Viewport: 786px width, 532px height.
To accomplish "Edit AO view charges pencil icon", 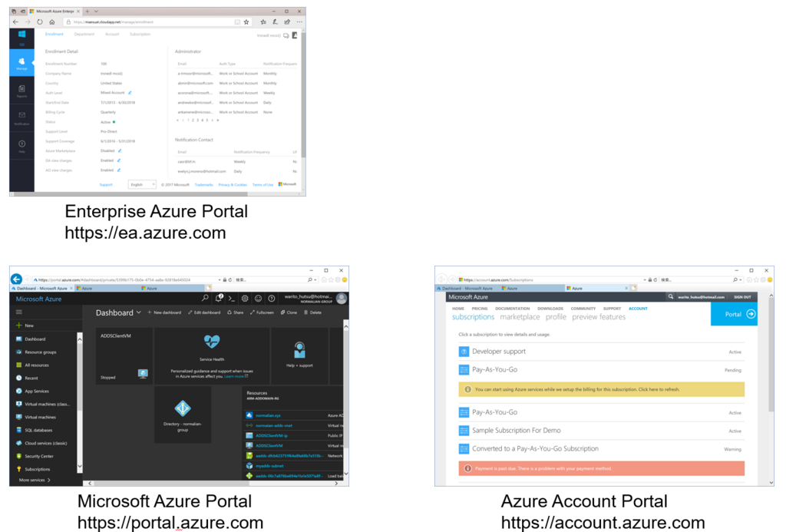I will (x=119, y=170).
